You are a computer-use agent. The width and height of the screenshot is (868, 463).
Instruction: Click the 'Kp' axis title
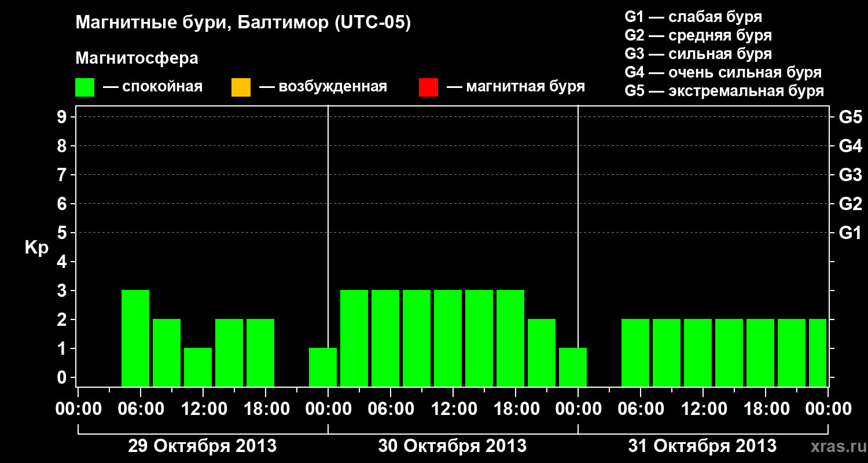(x=36, y=248)
